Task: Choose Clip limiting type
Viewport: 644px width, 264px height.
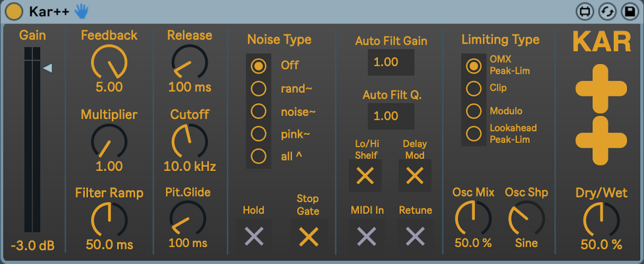Action: click(474, 88)
